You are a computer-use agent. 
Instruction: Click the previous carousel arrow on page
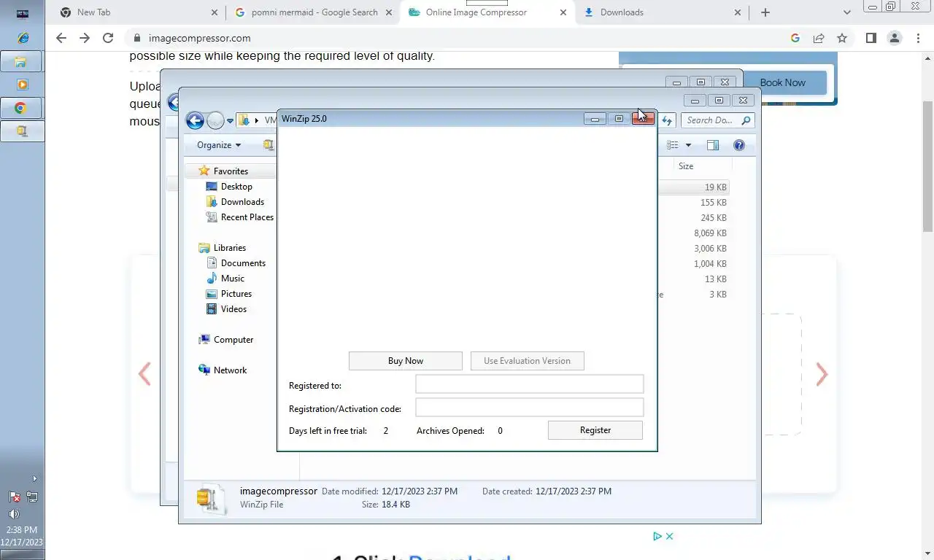point(144,374)
